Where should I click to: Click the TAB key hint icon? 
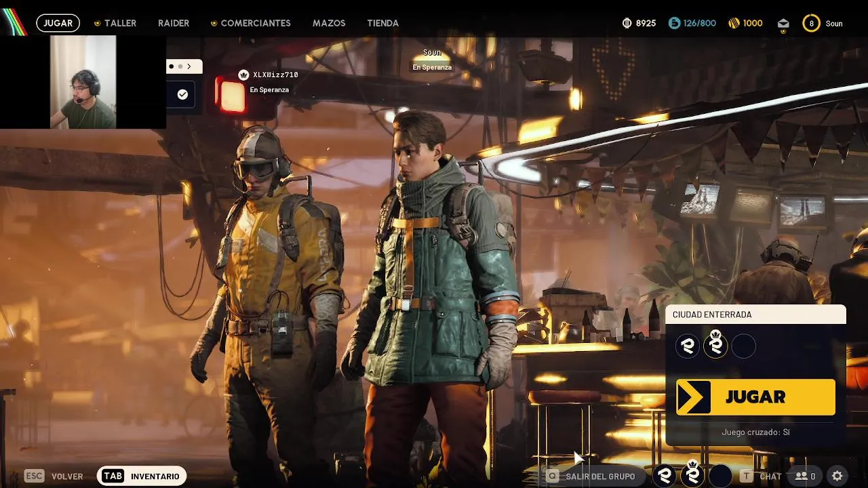(x=113, y=476)
